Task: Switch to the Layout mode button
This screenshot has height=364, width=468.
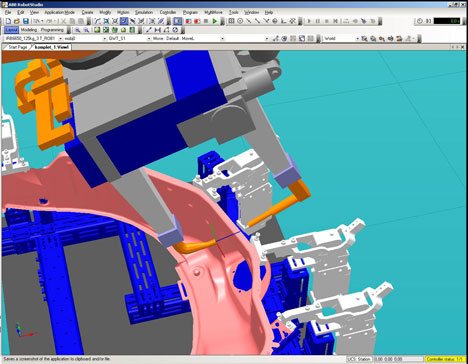Action: pos(11,30)
